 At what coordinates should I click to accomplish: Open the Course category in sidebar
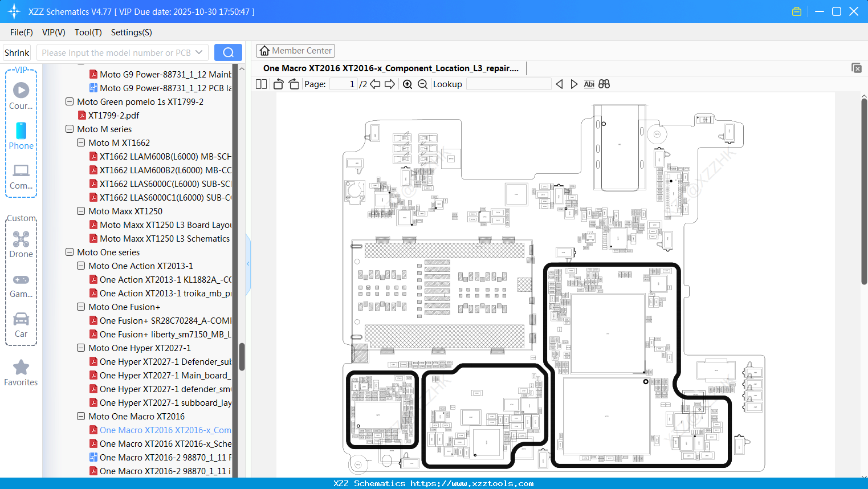coord(21,96)
